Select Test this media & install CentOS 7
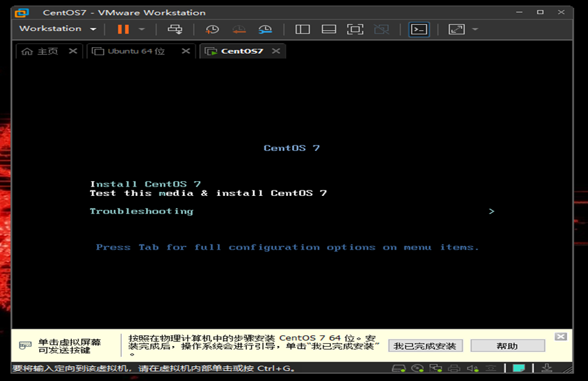 click(x=208, y=193)
